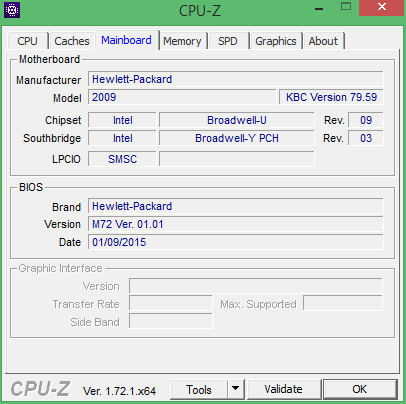Click the Chipset label

point(63,120)
